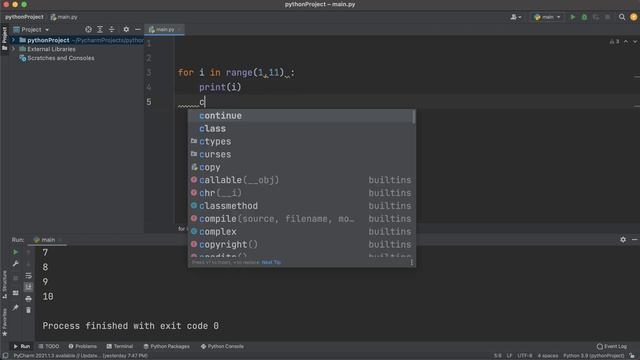Choose 'copy' suggestion
640x360 pixels.
[x=301, y=167]
